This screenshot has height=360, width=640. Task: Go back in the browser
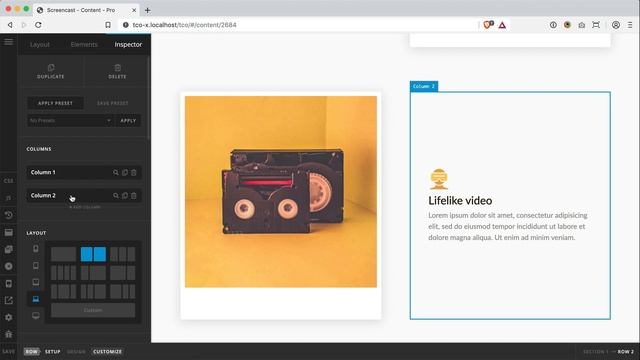10,25
